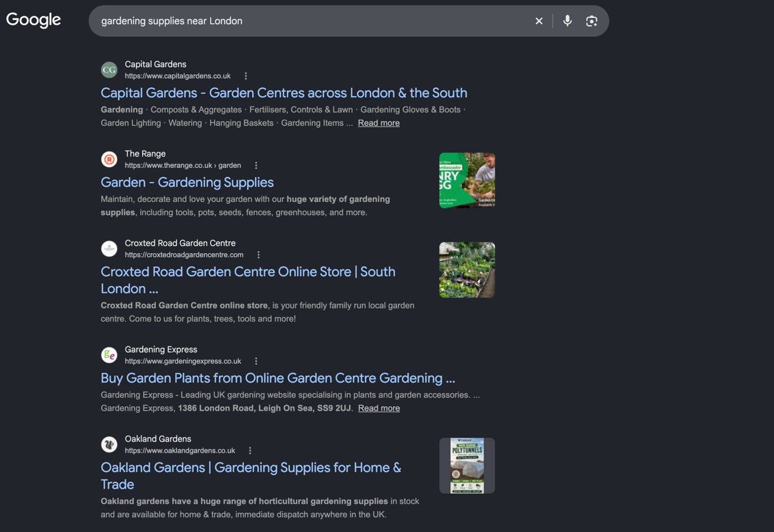The width and height of the screenshot is (774, 532).
Task: Click the Gardening Express favicon
Action: point(109,355)
